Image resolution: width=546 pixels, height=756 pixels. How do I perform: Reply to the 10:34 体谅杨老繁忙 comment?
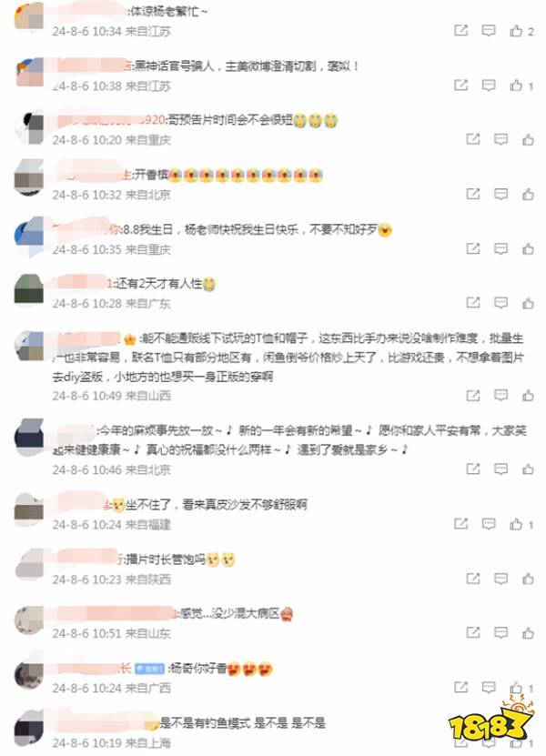pyautogui.click(x=489, y=31)
